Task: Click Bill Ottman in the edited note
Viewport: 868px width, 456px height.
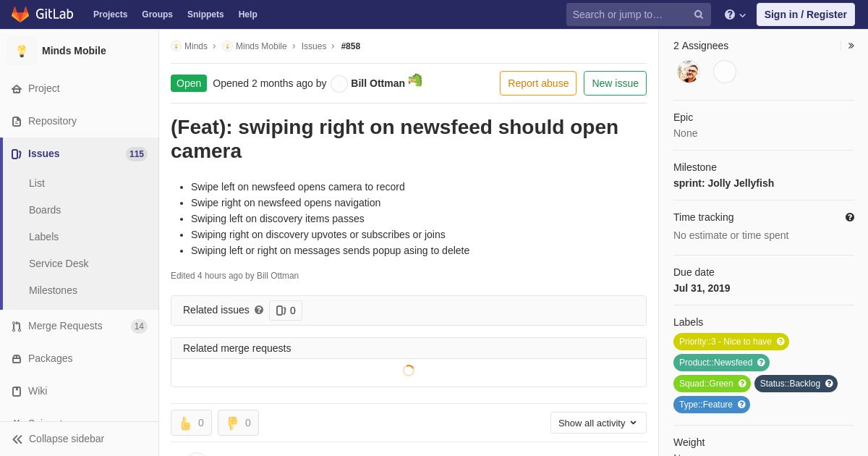Action: point(278,276)
